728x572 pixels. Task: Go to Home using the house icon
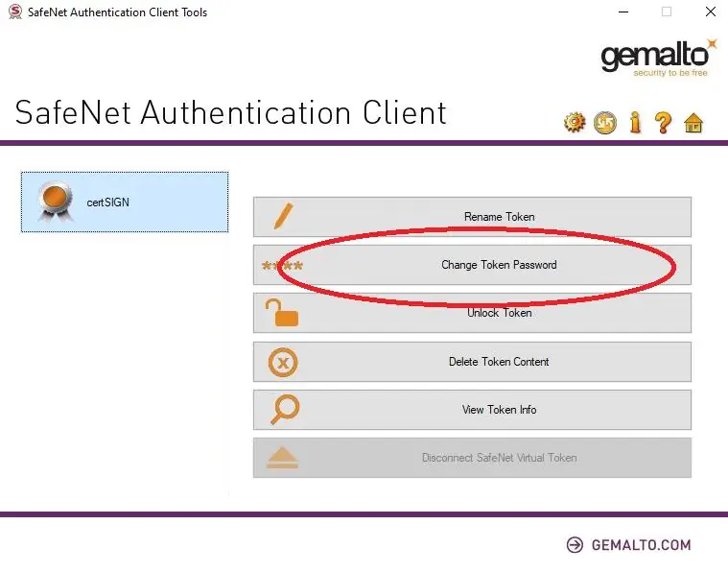point(693,123)
